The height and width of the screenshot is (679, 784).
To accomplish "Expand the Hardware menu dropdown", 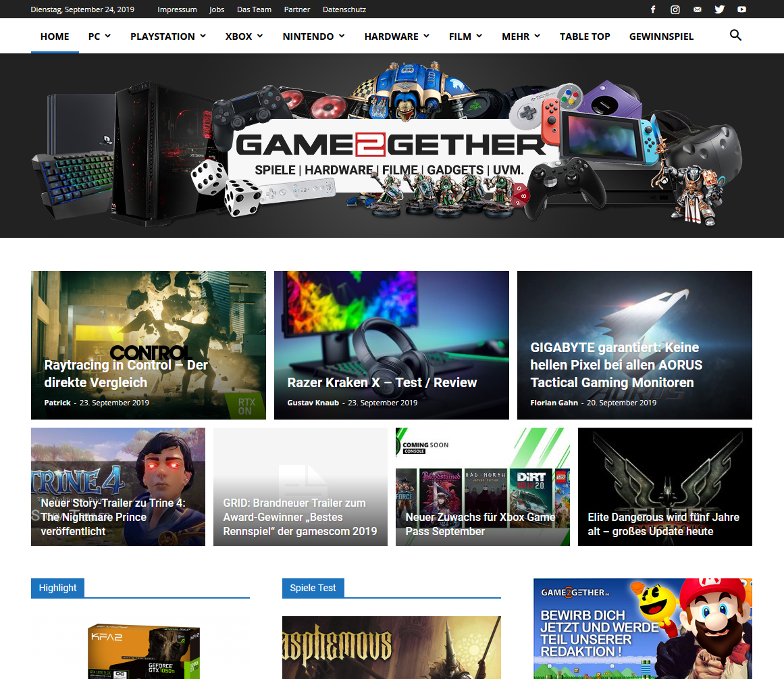I will coord(397,36).
